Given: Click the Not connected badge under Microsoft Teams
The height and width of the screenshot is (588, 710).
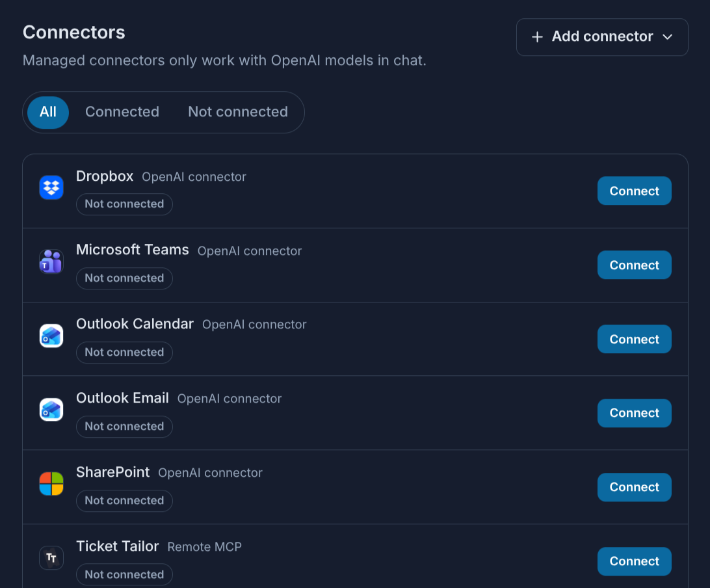Looking at the screenshot, I should point(125,278).
